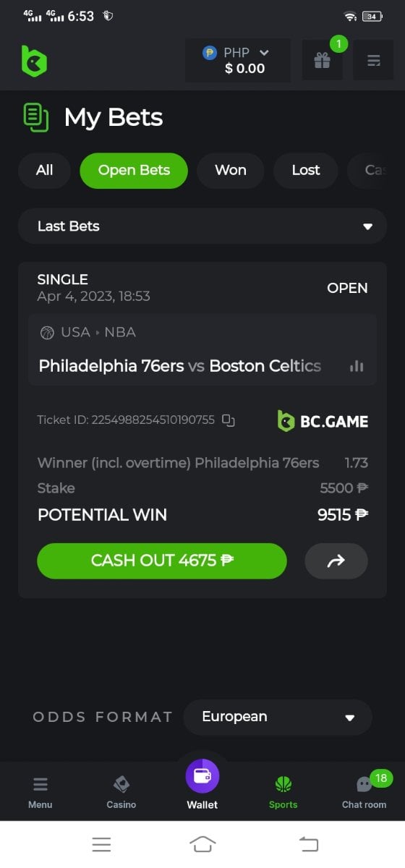405x868 pixels.
Task: Open the Wallet from bottom navigation
Action: coord(202,785)
